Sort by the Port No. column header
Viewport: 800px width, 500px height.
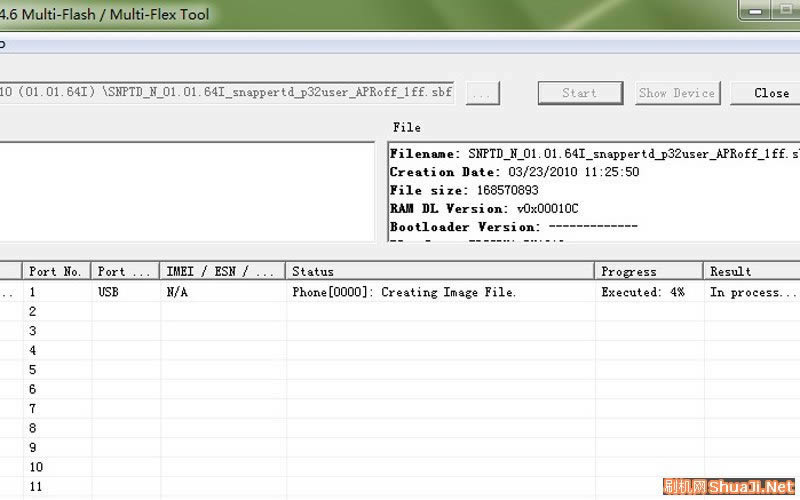[x=56, y=271]
